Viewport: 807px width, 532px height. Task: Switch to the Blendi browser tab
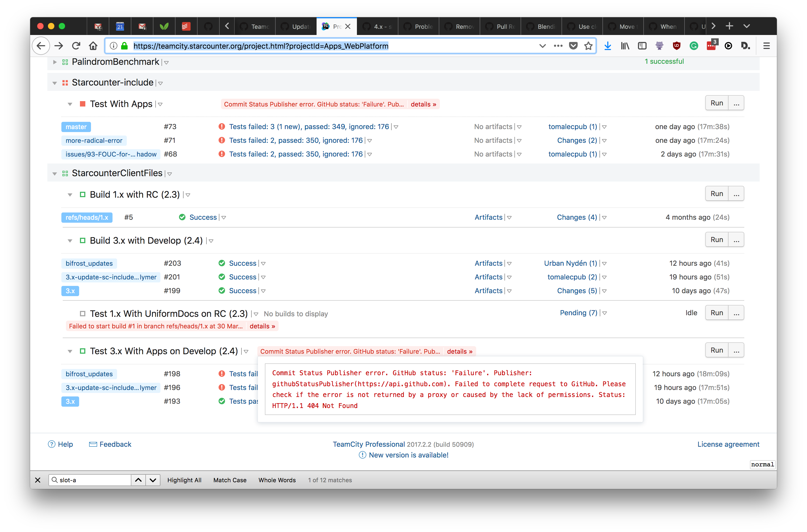[x=541, y=26]
